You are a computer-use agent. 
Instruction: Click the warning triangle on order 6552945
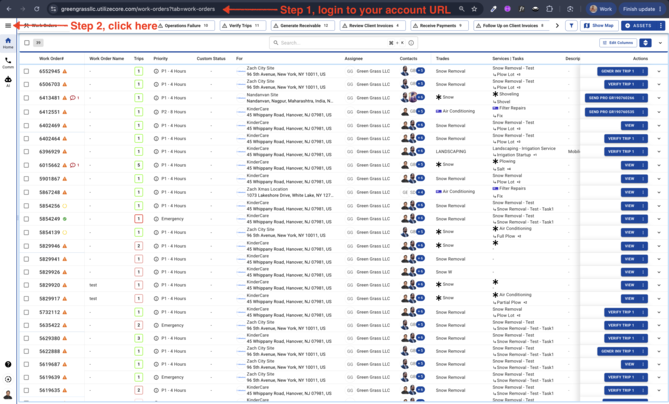tap(65, 71)
